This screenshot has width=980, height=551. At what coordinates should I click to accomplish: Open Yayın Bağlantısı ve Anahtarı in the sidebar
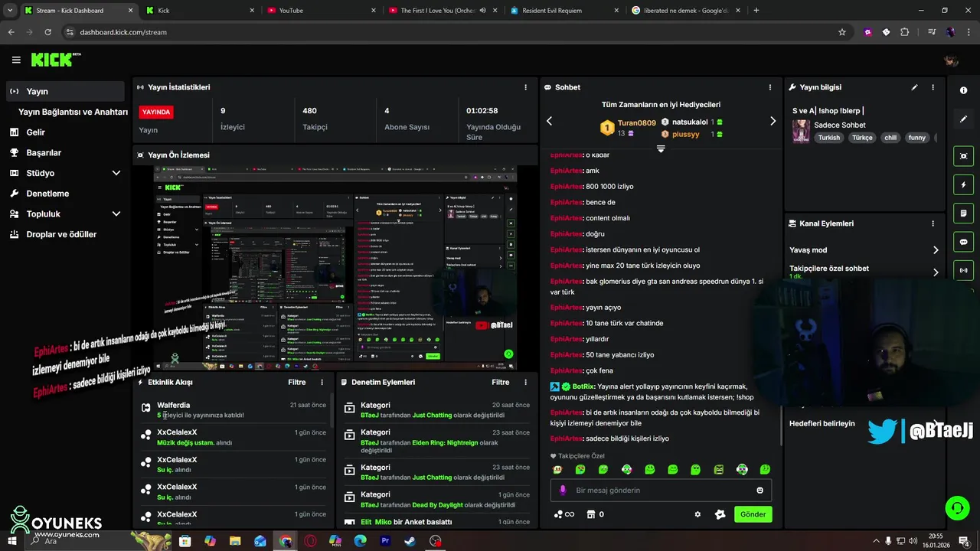(73, 112)
